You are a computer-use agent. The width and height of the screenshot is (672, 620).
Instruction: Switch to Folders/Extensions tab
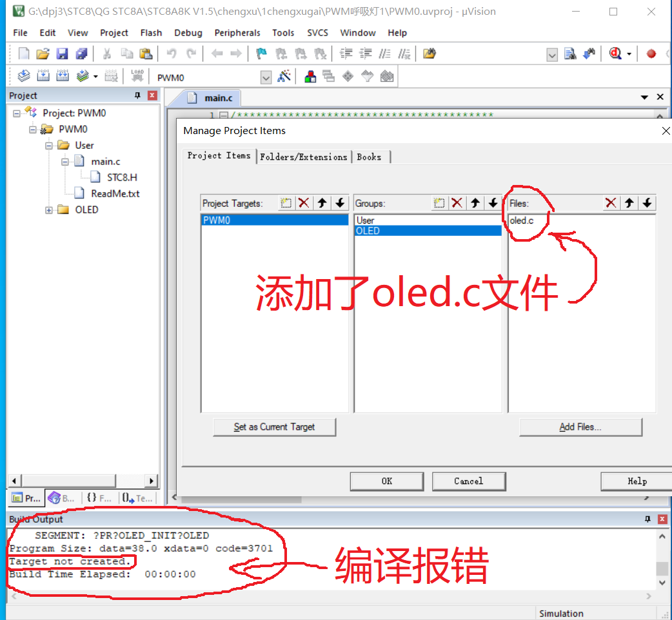tap(303, 157)
